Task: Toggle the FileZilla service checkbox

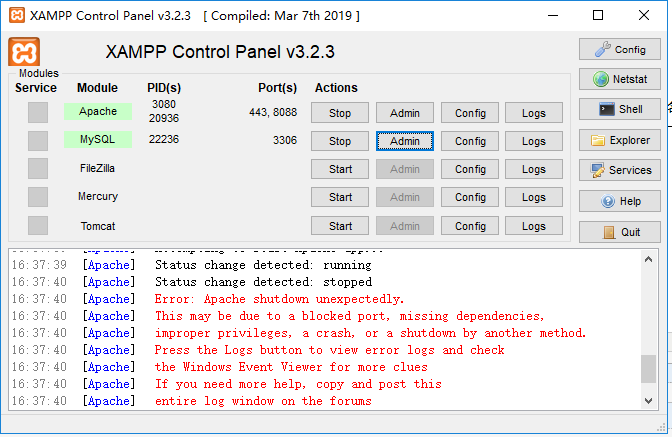Action: [x=38, y=168]
